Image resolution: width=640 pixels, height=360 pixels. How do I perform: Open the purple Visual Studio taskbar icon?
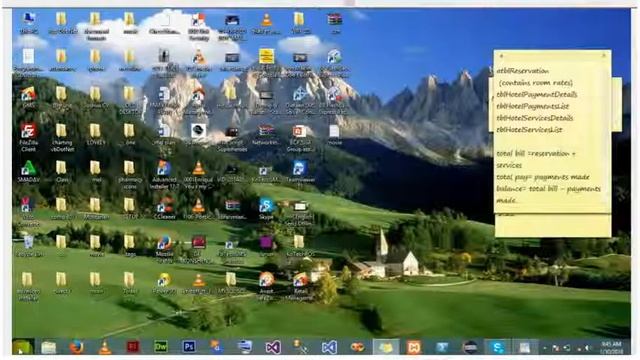click(273, 347)
